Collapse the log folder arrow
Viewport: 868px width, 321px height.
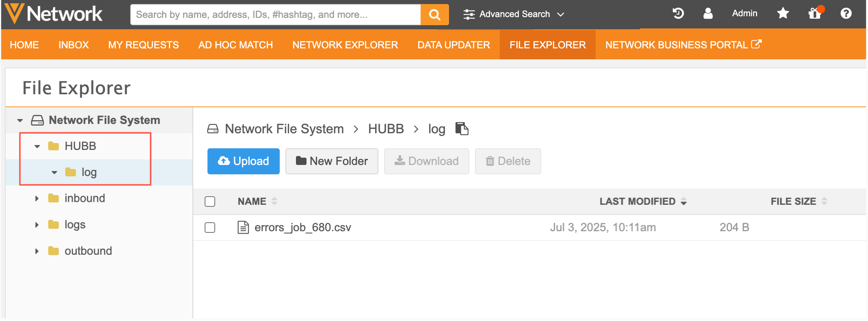pyautogui.click(x=54, y=173)
